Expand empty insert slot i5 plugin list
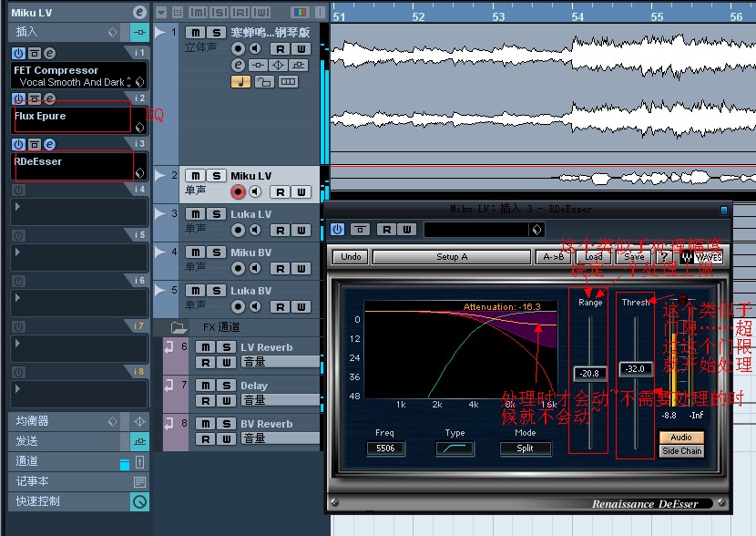The height and width of the screenshot is (536, 756). click(x=18, y=252)
